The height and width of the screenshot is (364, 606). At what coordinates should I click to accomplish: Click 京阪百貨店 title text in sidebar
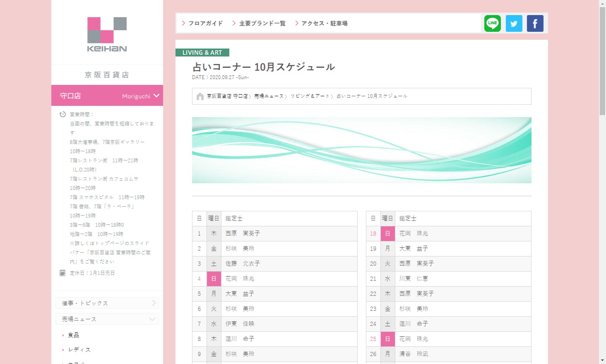tap(107, 75)
